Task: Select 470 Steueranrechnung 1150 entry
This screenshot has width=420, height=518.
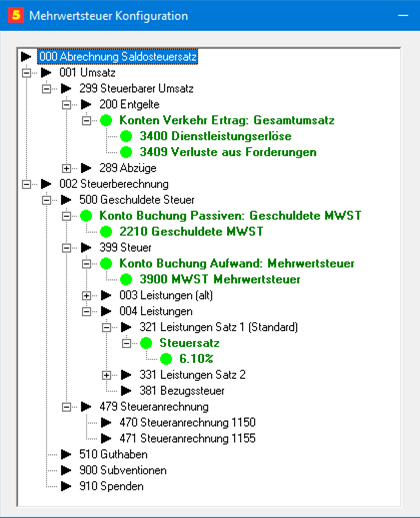Action: tap(188, 423)
